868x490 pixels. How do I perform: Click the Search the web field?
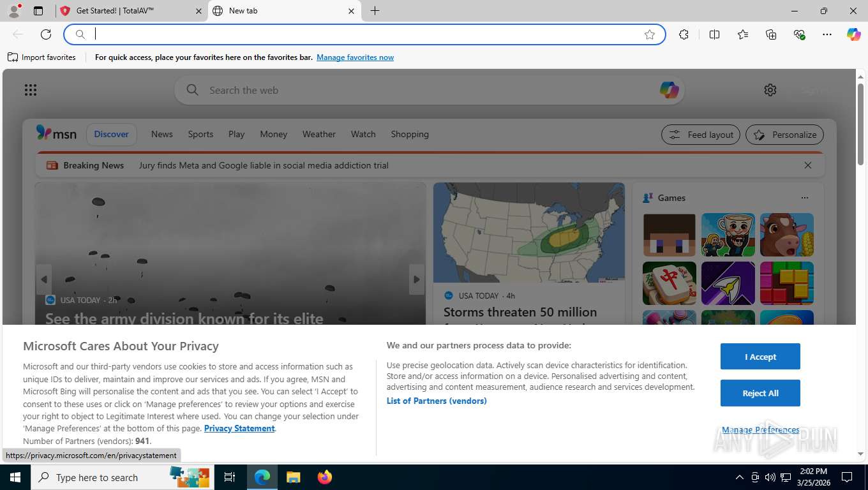click(x=429, y=90)
